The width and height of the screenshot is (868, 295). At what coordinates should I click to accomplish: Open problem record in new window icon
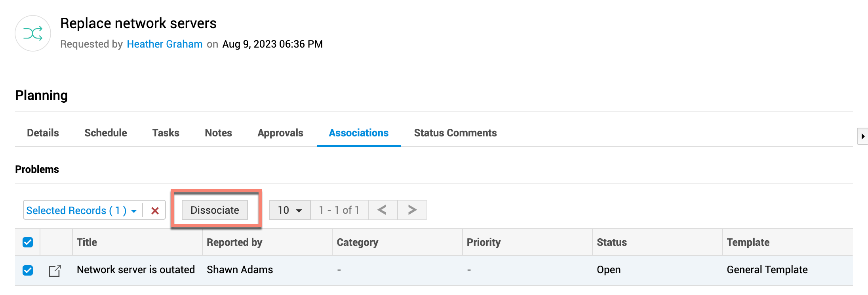[x=55, y=270]
